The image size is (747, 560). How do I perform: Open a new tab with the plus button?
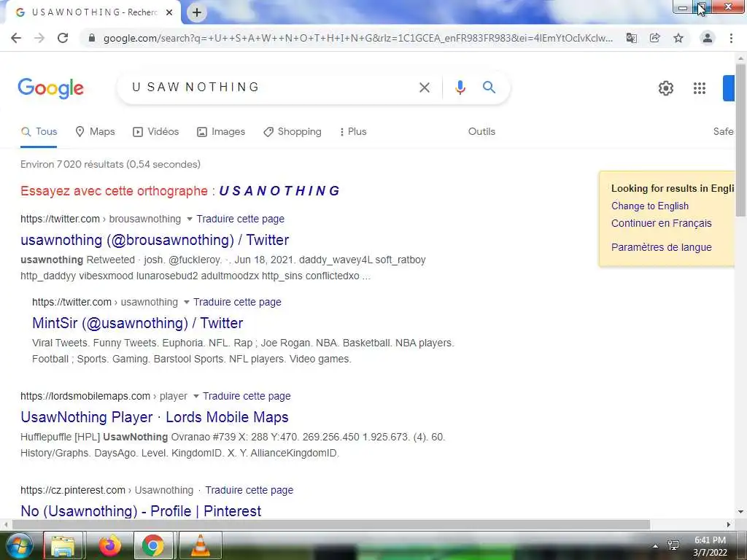point(197,12)
